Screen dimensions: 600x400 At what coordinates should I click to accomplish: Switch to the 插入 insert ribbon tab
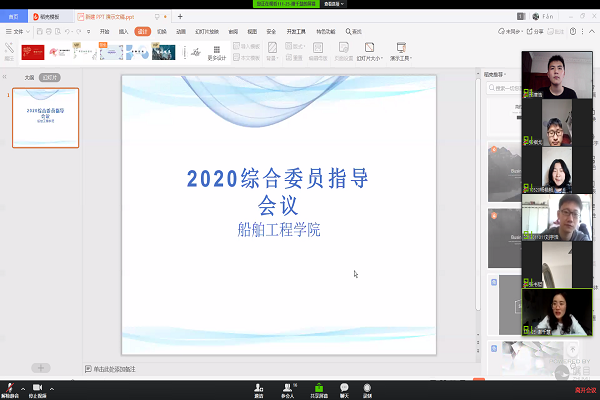click(124, 31)
